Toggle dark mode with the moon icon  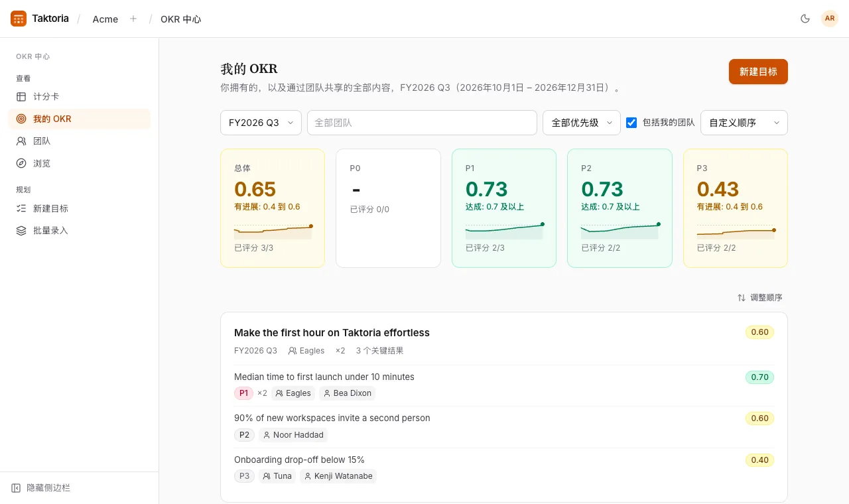tap(805, 19)
